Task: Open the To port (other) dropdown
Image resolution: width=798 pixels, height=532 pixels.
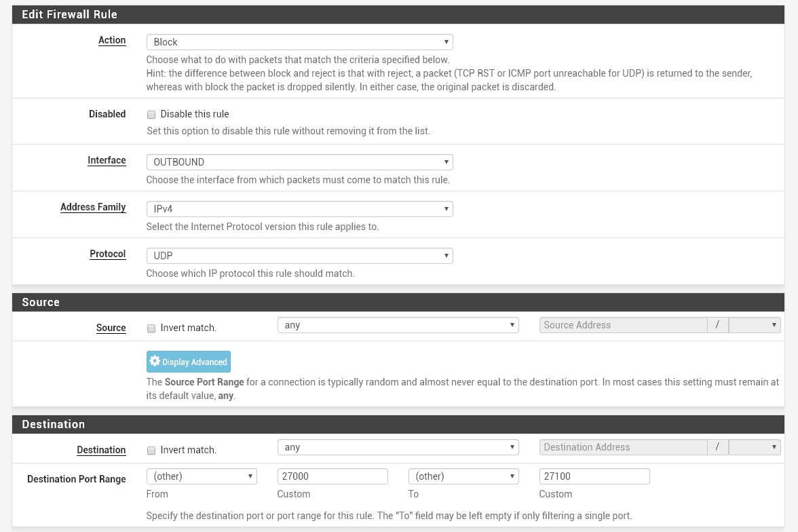Action: point(463,476)
